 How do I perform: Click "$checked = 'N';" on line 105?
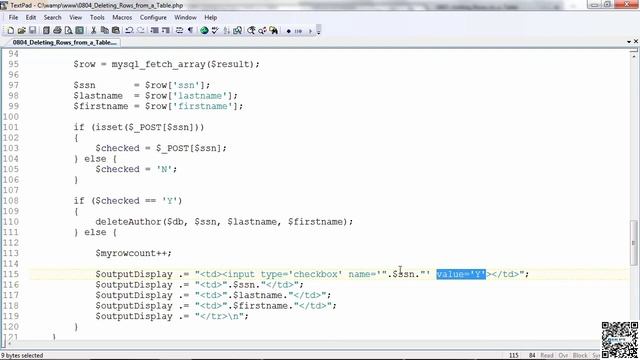coord(136,169)
